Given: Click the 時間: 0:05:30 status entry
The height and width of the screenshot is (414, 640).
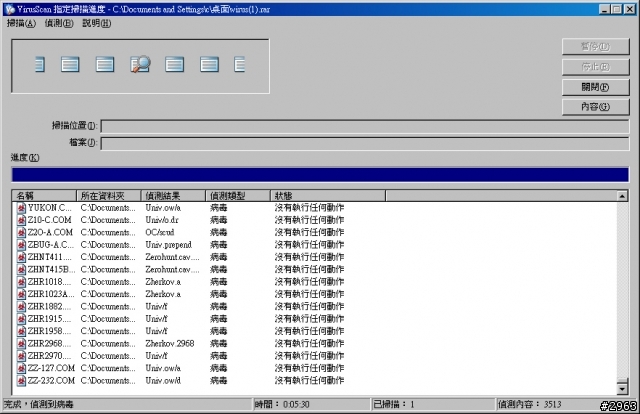Looking at the screenshot, I should click(282, 404).
